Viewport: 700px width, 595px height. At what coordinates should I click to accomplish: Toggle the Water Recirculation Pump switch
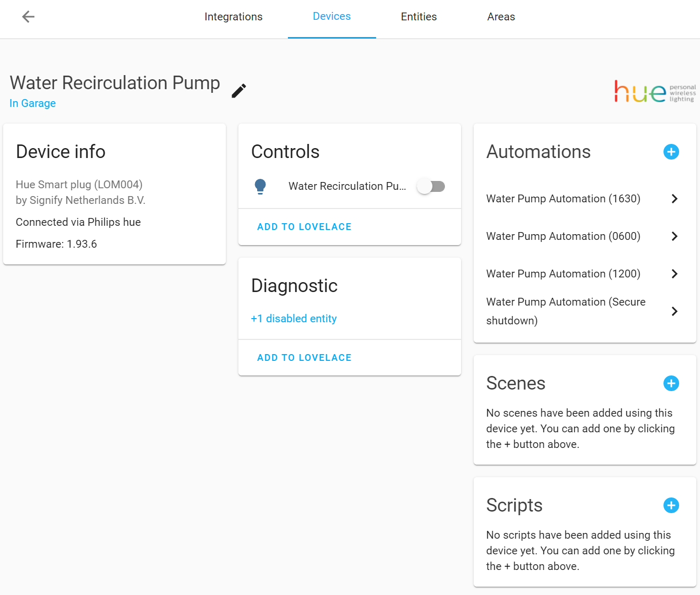[431, 186]
